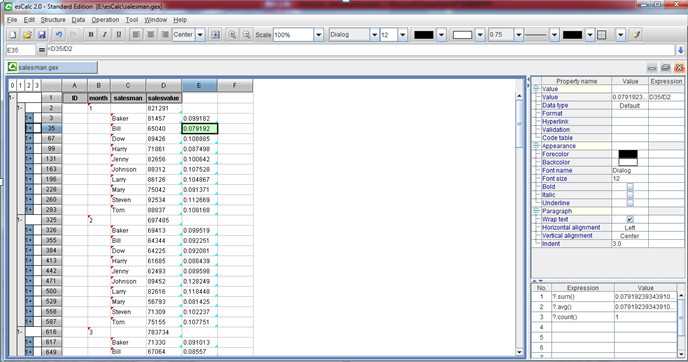Viewport: 688px width, 362px height.
Task: Click the black border color swatch
Action: click(573, 35)
